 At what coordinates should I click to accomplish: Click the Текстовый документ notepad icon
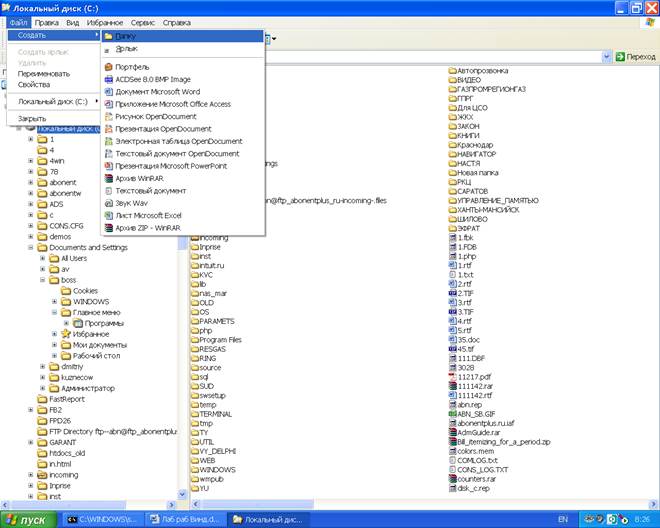[109, 190]
